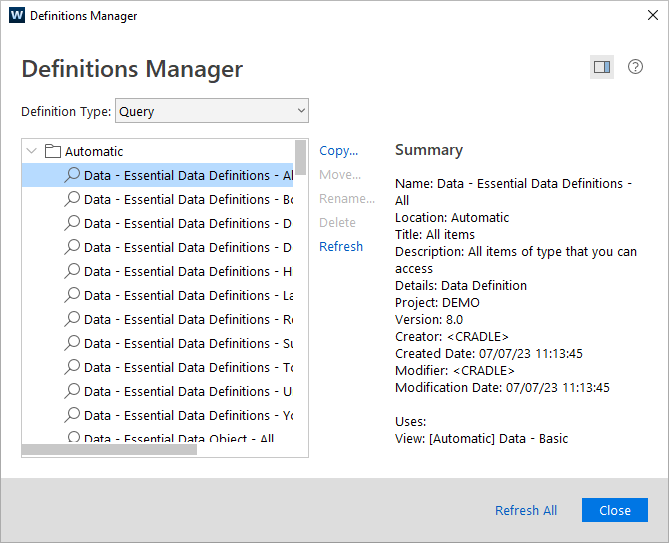The image size is (669, 543).
Task: Click 'Version: 8.0' in summary
Action: tap(429, 319)
